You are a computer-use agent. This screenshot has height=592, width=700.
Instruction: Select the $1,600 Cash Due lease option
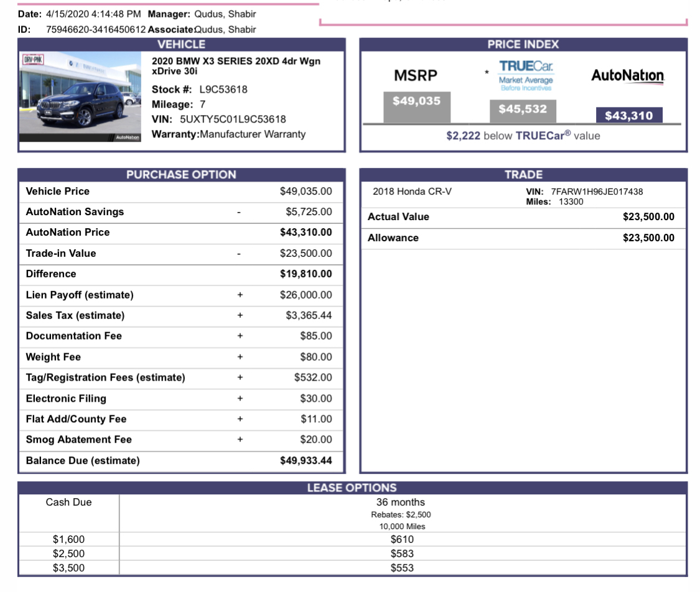coord(68,539)
